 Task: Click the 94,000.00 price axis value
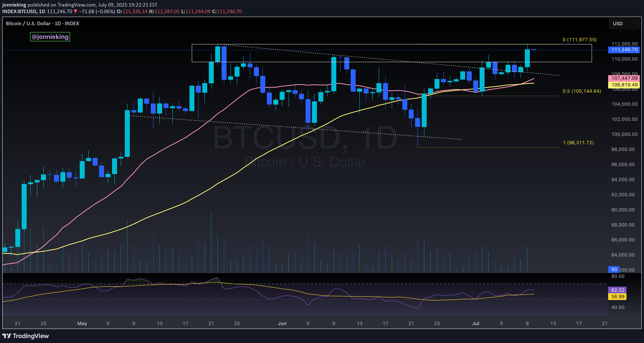click(623, 179)
